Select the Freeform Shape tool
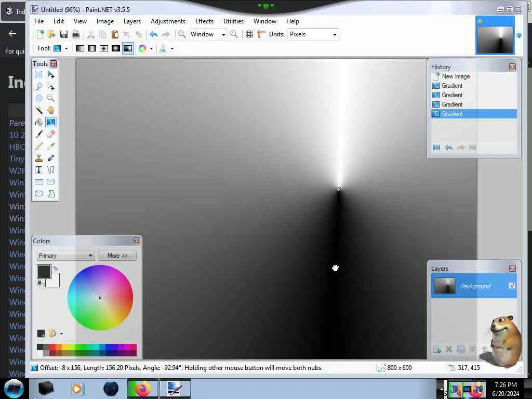 [51, 194]
